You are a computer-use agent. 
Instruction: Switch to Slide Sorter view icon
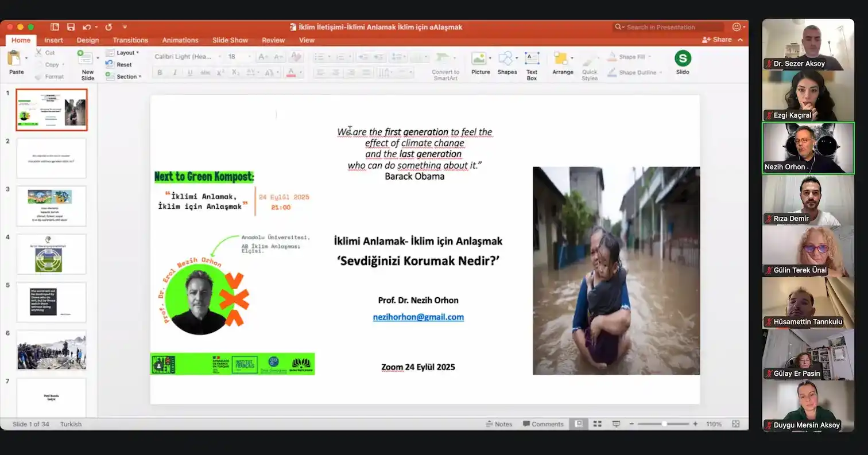[597, 424]
